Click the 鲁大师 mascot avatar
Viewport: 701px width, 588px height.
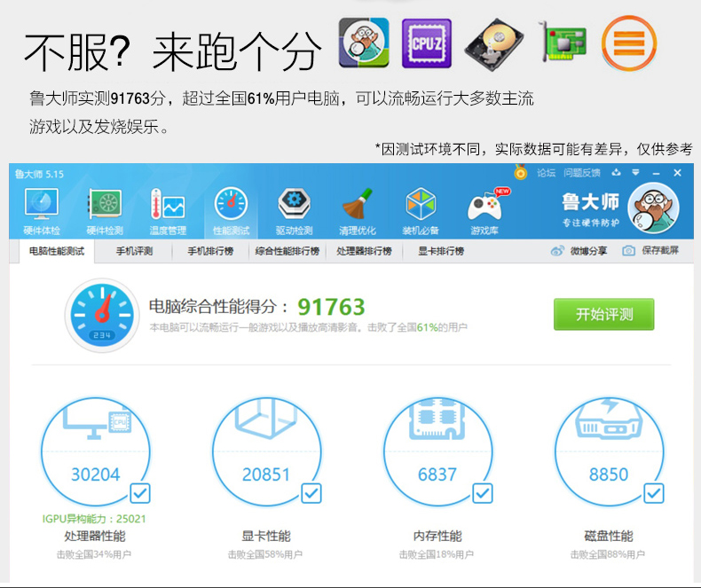click(x=653, y=208)
